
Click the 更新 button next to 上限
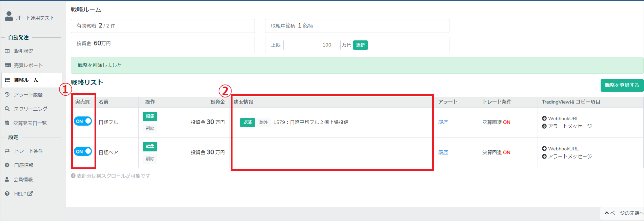click(360, 45)
